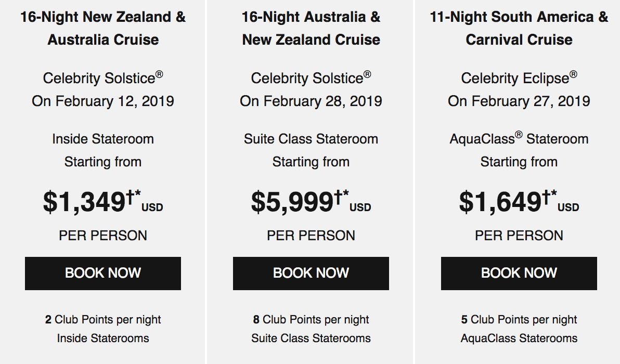This screenshot has width=620, height=364.
Task: Open the 16-Night New Zealand & Australia Cruise title
Action: coord(103,29)
